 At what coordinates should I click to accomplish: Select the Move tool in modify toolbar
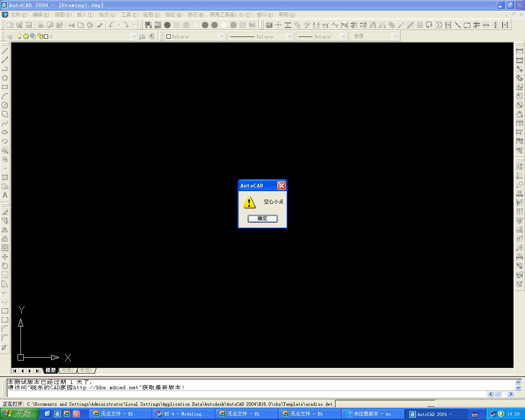coord(5,257)
